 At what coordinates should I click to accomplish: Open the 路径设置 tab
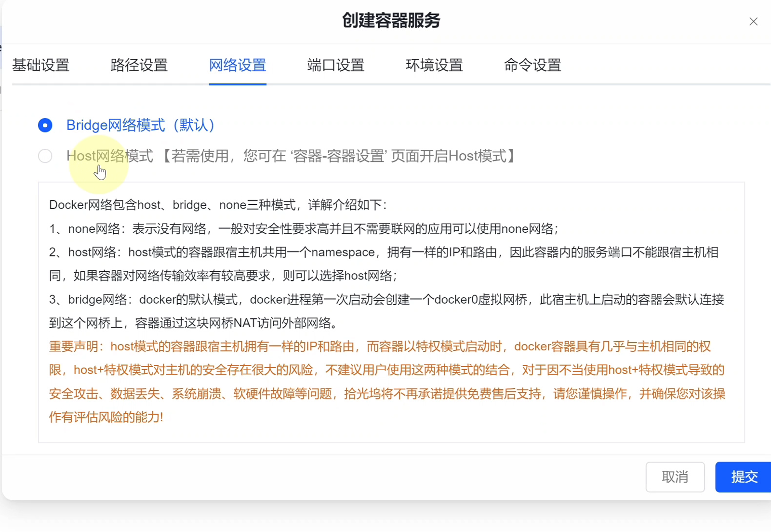tap(139, 65)
